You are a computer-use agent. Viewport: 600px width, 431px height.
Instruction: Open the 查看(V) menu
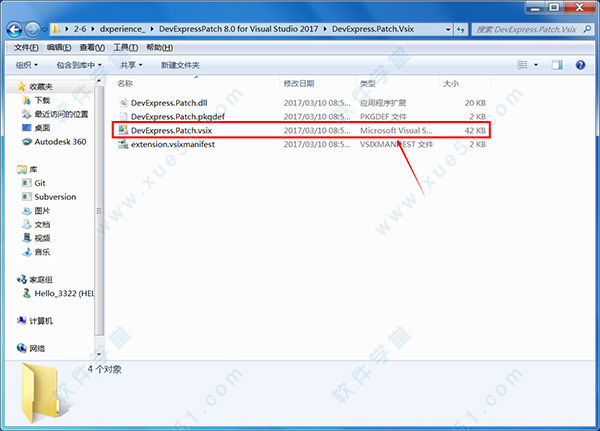pos(92,47)
